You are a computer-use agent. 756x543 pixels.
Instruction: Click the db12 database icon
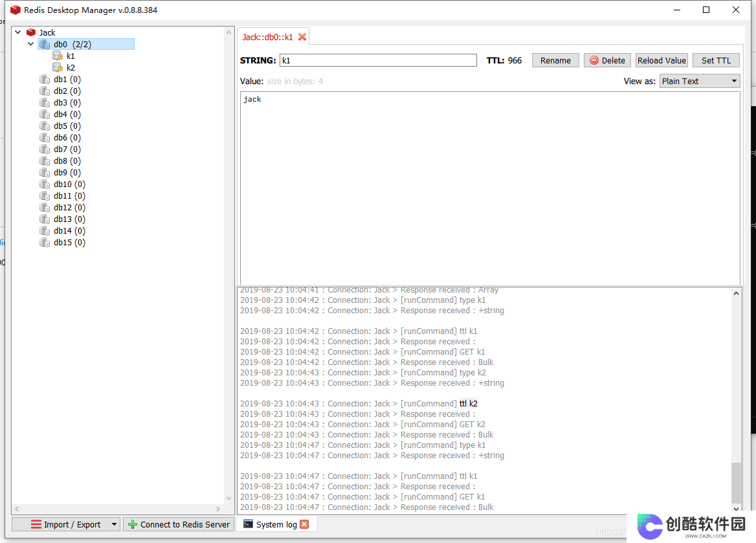45,207
